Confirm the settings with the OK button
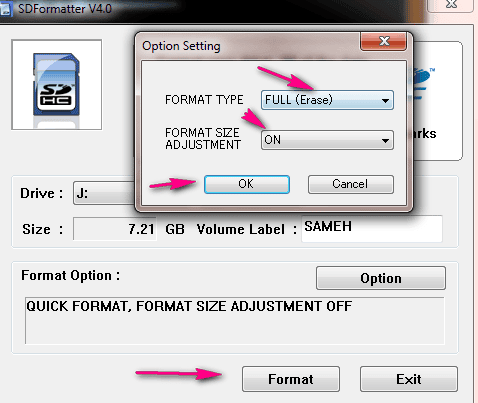The width and height of the screenshot is (478, 403). point(247,184)
